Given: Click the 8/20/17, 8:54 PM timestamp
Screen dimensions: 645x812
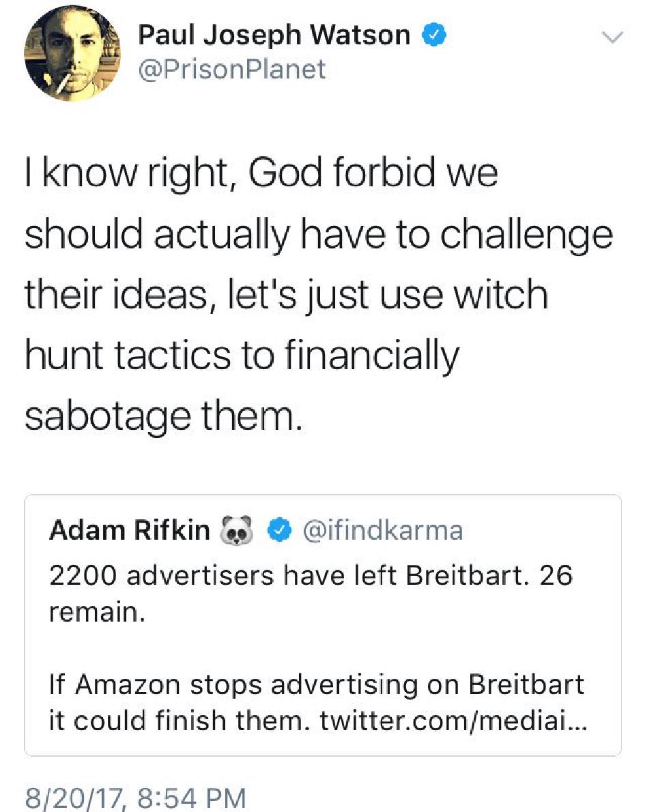Looking at the screenshot, I should (134, 797).
